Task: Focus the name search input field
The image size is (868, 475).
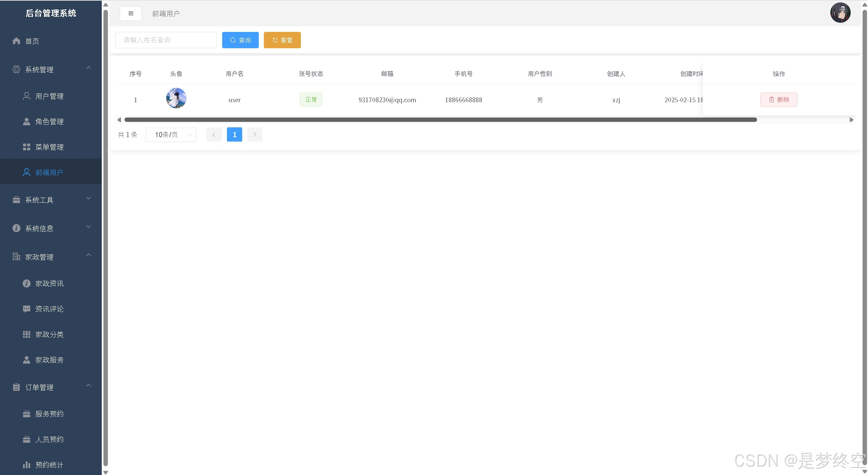Action: 166,40
